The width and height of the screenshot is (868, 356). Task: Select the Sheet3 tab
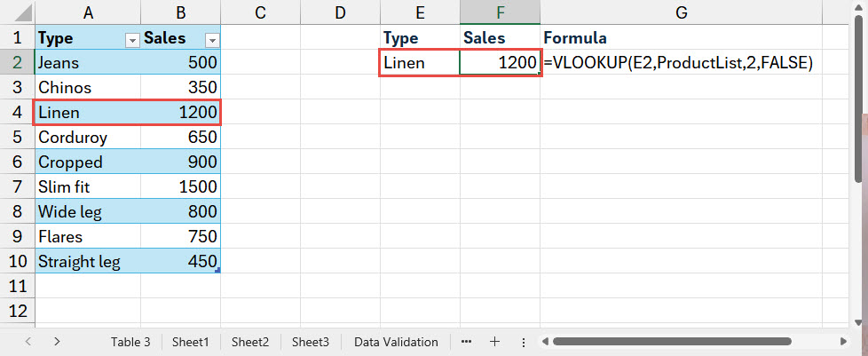point(310,342)
